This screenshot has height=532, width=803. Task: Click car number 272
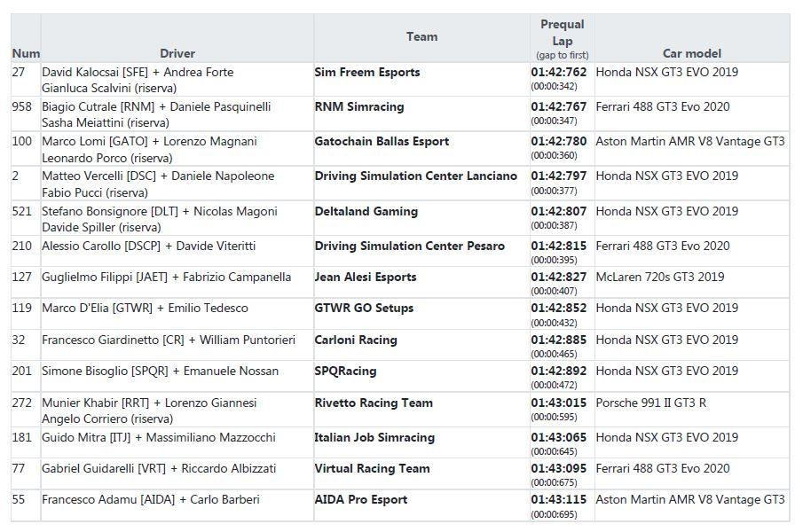tap(21, 403)
